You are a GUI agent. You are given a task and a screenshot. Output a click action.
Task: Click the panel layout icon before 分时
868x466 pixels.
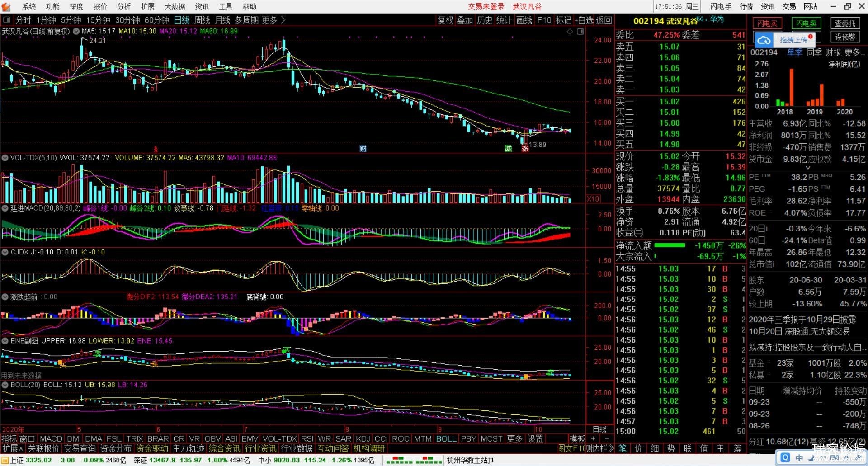(7, 20)
